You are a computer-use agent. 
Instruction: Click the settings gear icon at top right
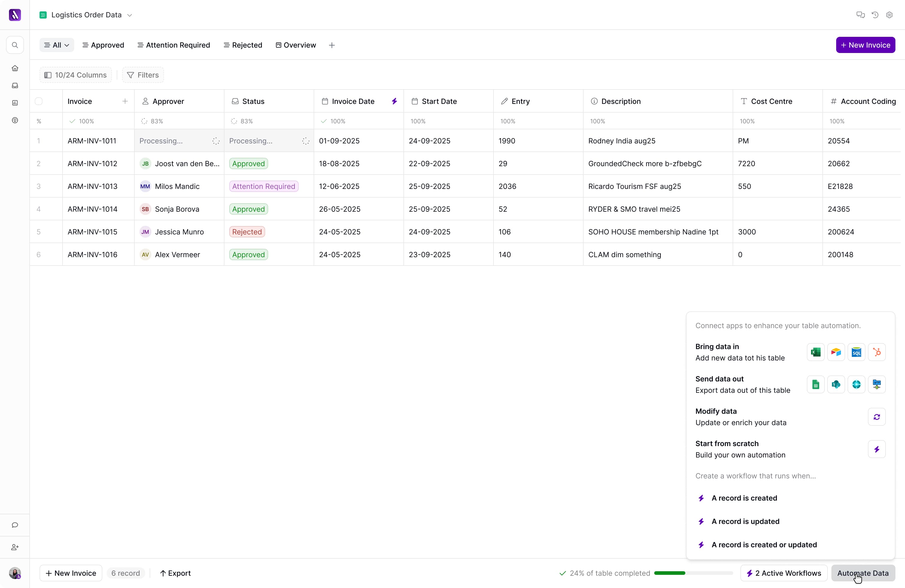coord(889,15)
